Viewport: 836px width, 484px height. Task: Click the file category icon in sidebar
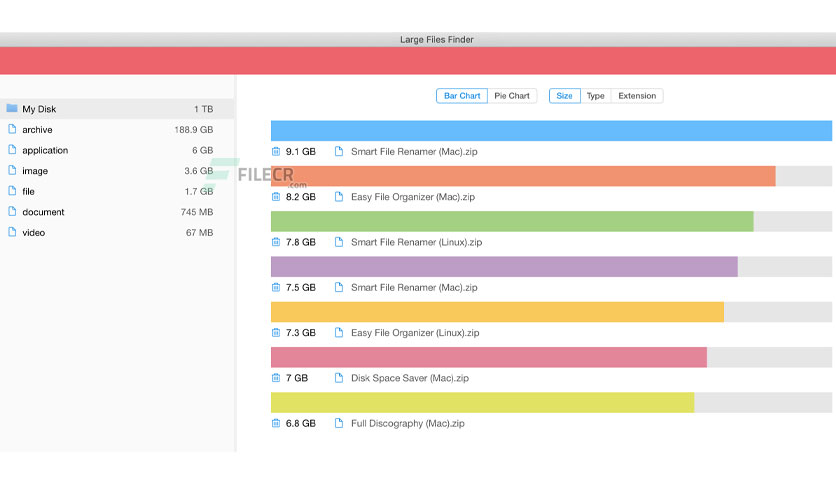[x=12, y=191]
